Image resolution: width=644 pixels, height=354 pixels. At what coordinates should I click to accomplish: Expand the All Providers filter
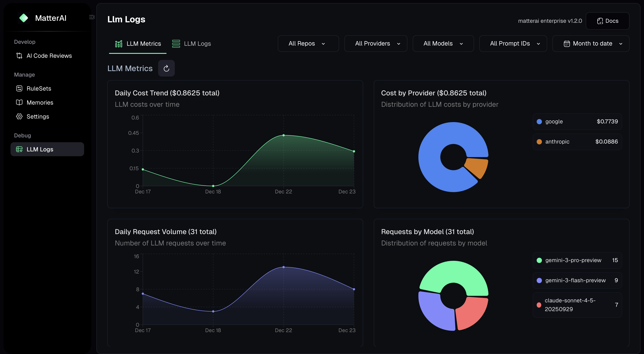pos(375,44)
